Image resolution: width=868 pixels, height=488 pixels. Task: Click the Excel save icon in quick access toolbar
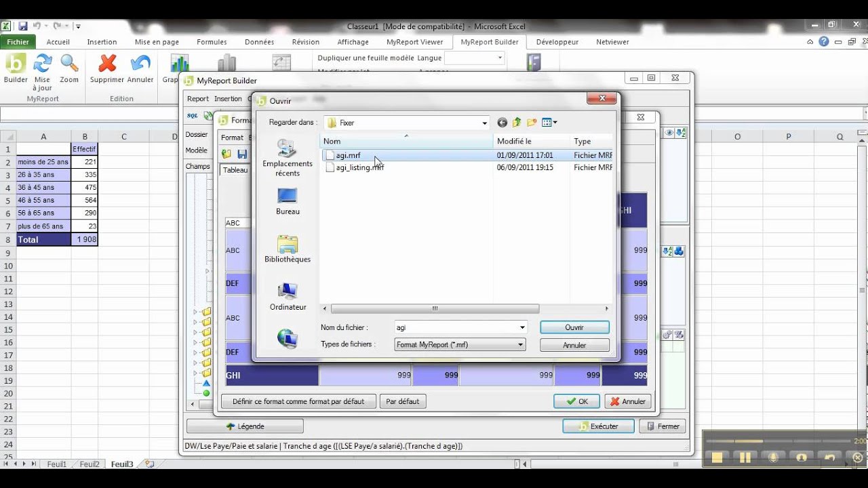click(x=23, y=26)
